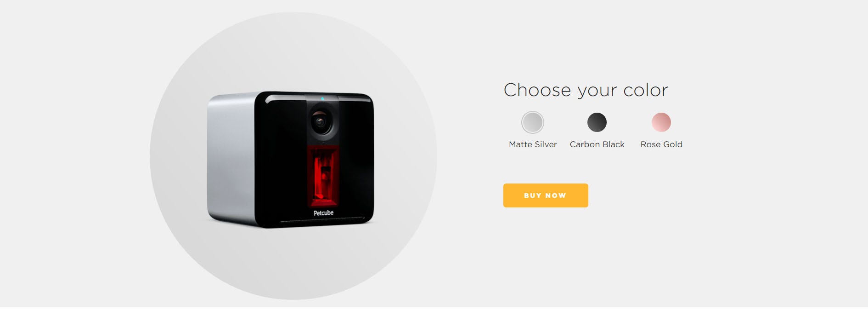Click the speaker grille line under the Petcube logo
Viewport: 868px width, 310px height.
322,221
